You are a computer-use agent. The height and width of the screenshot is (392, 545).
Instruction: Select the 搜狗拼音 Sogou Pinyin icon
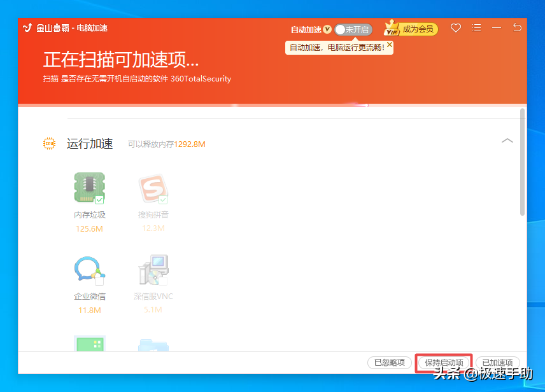153,188
